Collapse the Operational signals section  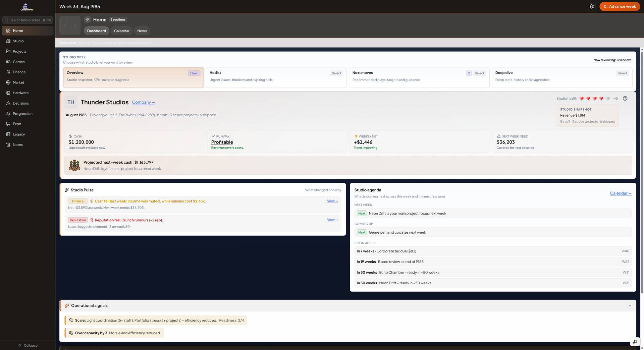pyautogui.click(x=630, y=306)
